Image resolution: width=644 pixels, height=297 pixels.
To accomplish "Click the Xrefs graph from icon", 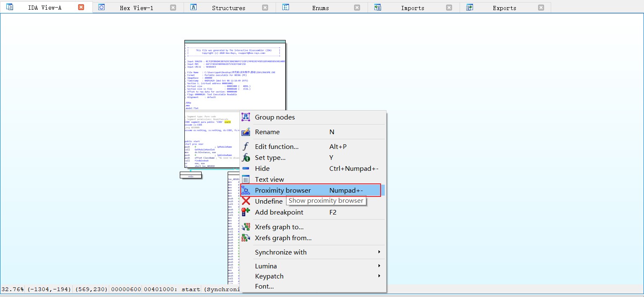I will pos(246,238).
